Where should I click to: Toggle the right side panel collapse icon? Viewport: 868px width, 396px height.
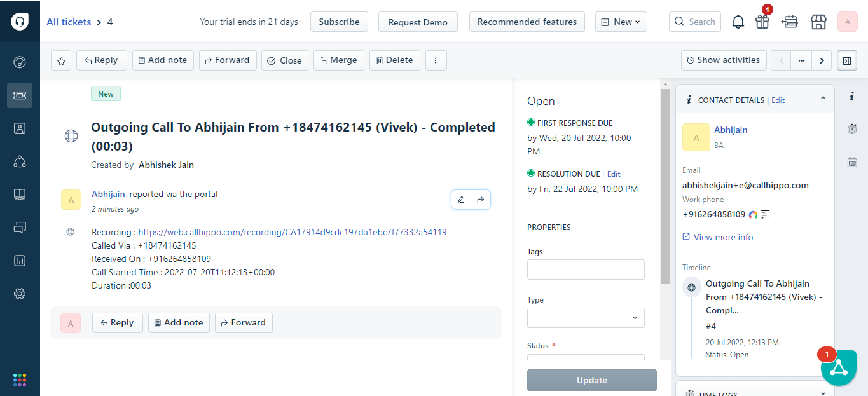click(847, 60)
